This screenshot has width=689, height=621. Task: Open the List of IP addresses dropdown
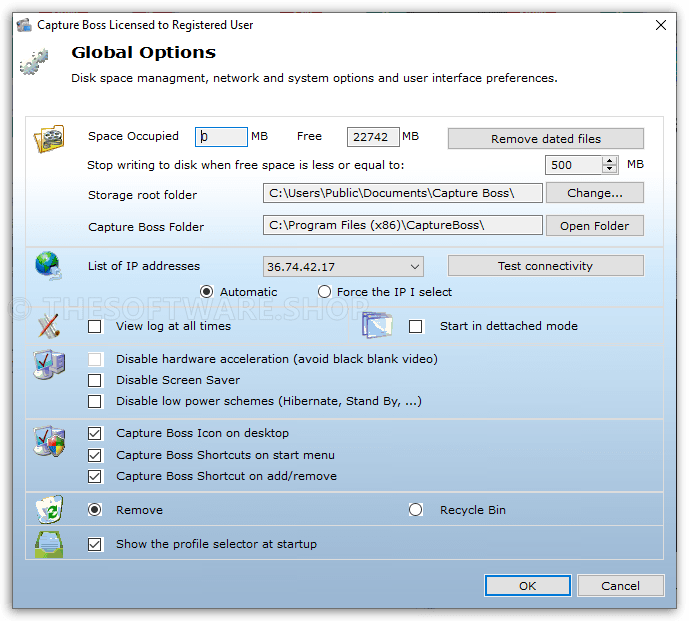tap(343, 267)
